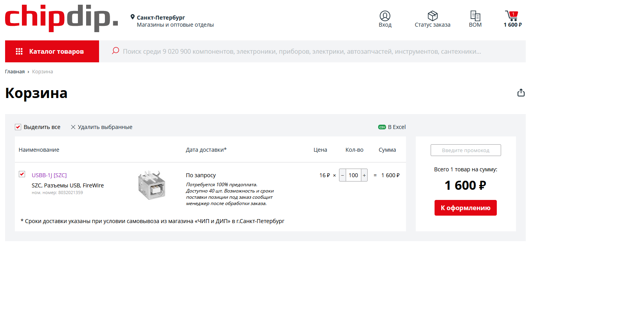Click the quantity field showing 100
Screen dimensions: 644x325
(354, 175)
